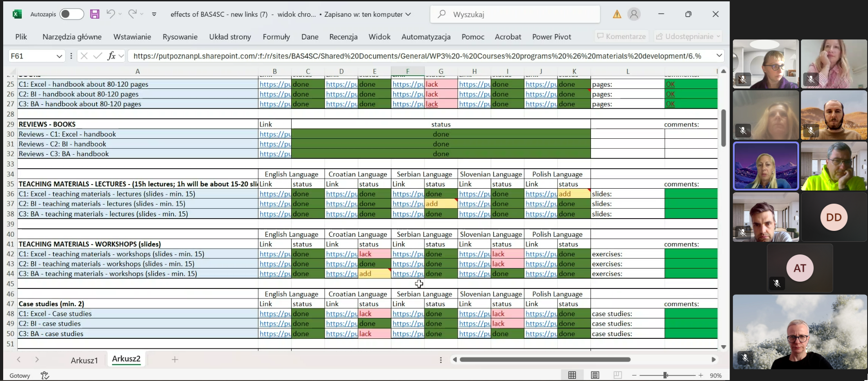Viewport: 868px width, 381px height.
Task: Add a new sheet with the plus button
Action: 175,359
